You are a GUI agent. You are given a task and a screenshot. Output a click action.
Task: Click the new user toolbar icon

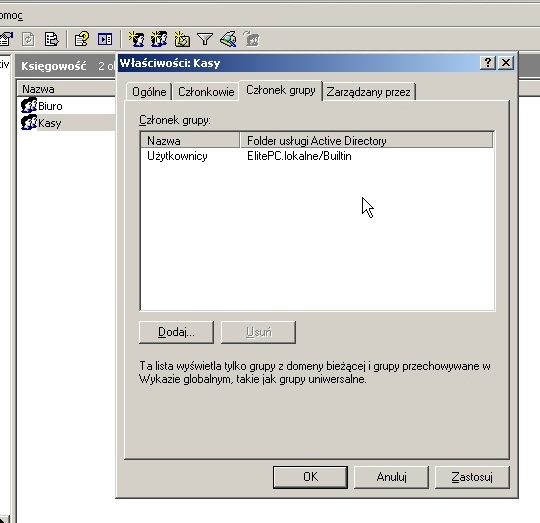click(137, 39)
